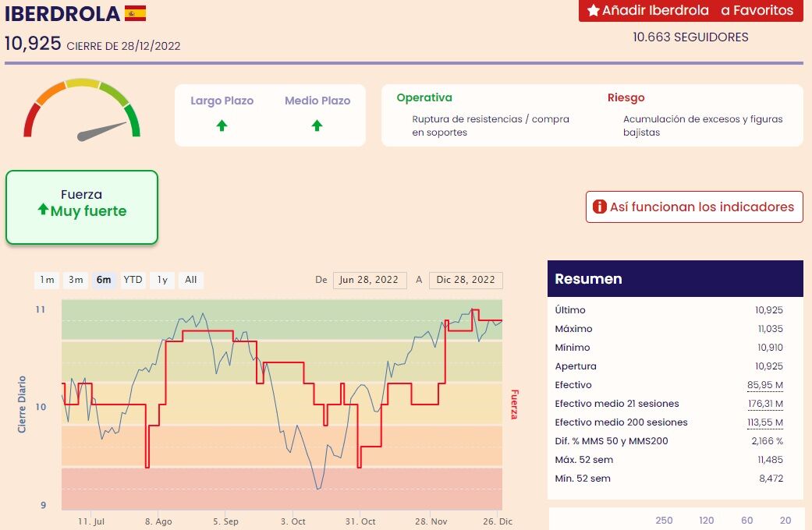The width and height of the screenshot is (812, 530).
Task: Click the Acumulación de excesos description
Action: coord(703,125)
